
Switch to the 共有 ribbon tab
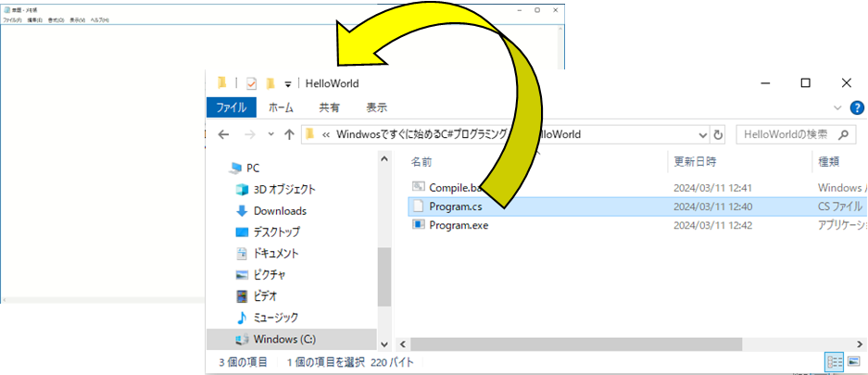(330, 107)
